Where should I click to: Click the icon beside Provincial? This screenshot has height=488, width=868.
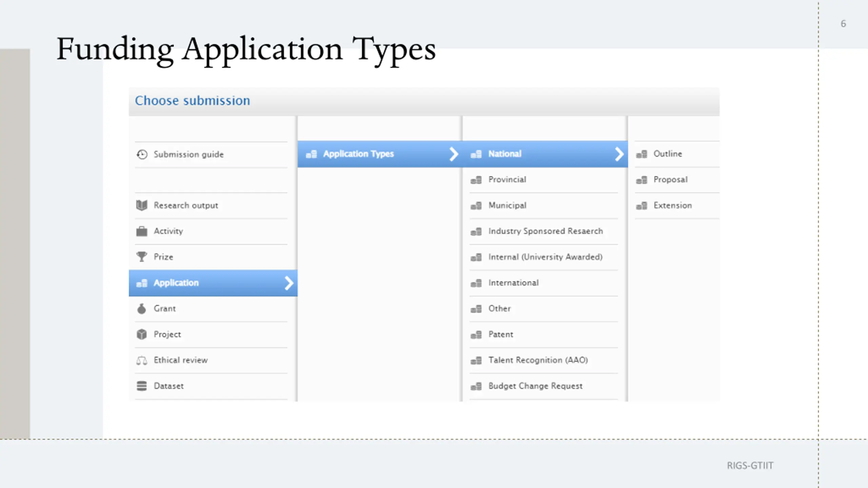(476, 180)
